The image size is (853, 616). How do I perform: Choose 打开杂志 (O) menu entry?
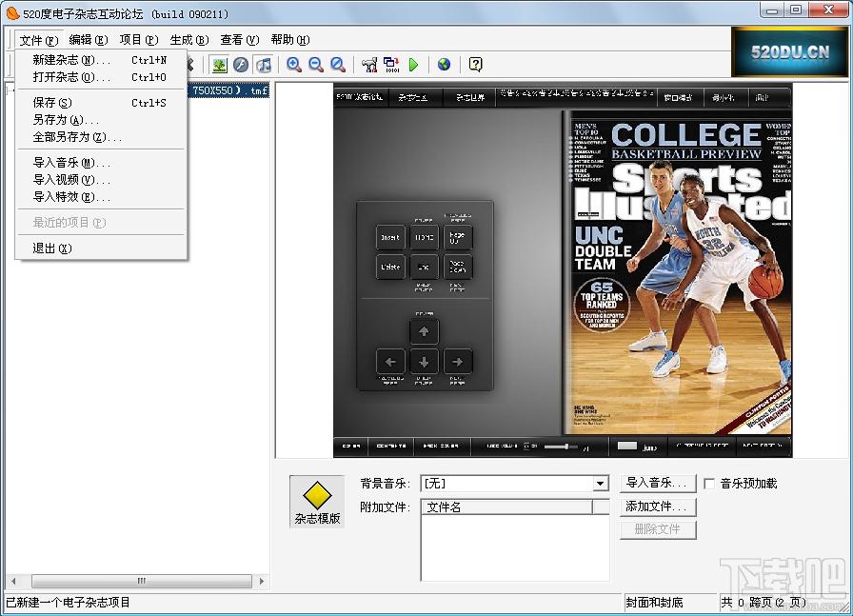[x=101, y=77]
